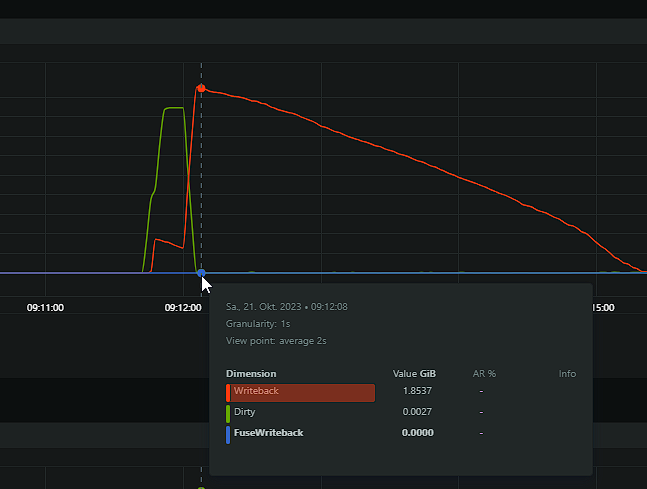Click the Granularity: 1s text

point(258,324)
